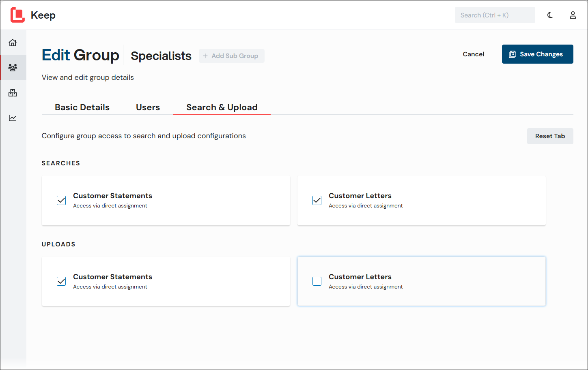Switch to the Basic Details tab
This screenshot has width=588, height=370.
(x=82, y=107)
